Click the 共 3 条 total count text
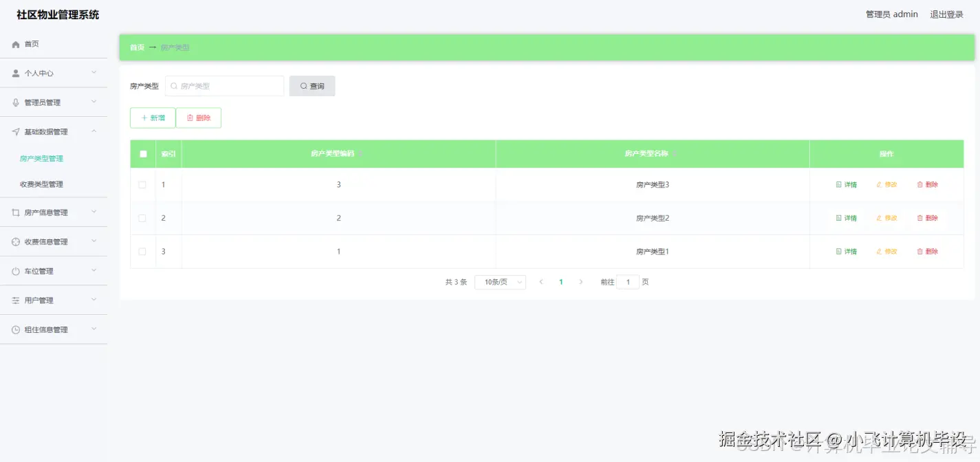 click(x=456, y=282)
